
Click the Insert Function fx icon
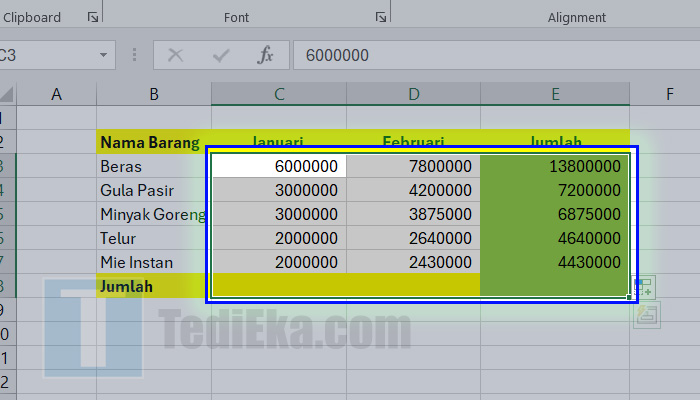(265, 55)
